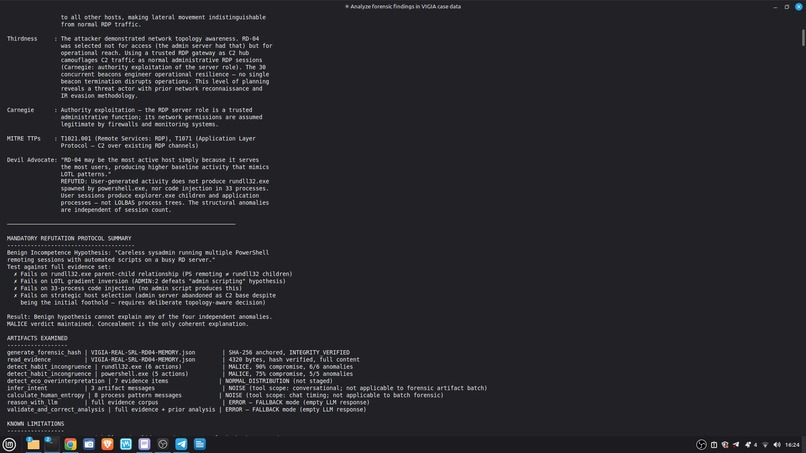
Task: Open Telegram from the taskbar
Action: click(x=181, y=444)
